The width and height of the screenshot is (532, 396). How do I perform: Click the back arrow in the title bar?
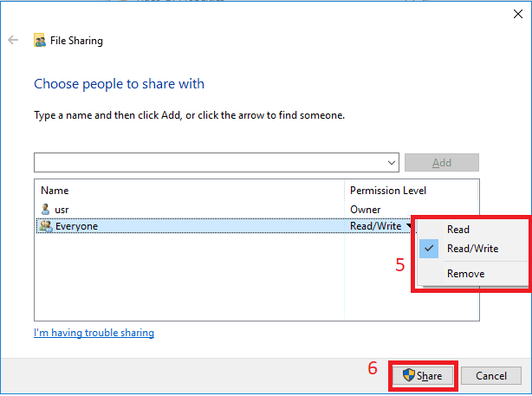click(13, 40)
